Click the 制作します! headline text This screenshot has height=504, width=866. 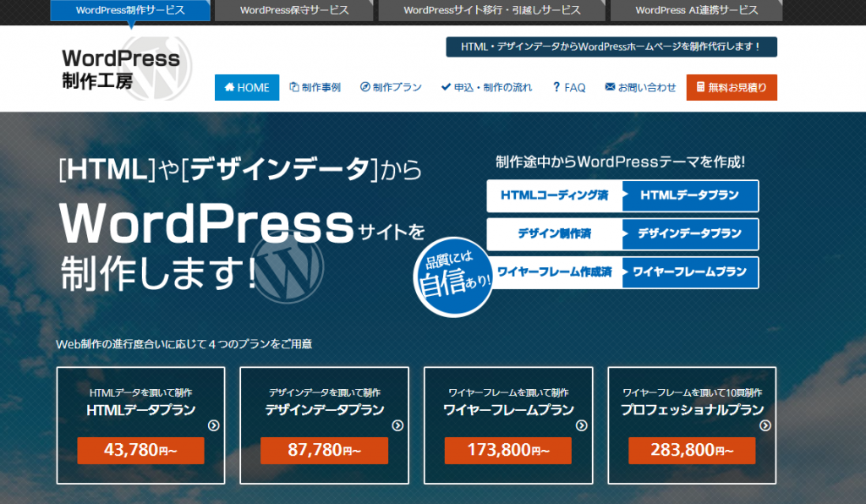click(x=158, y=272)
